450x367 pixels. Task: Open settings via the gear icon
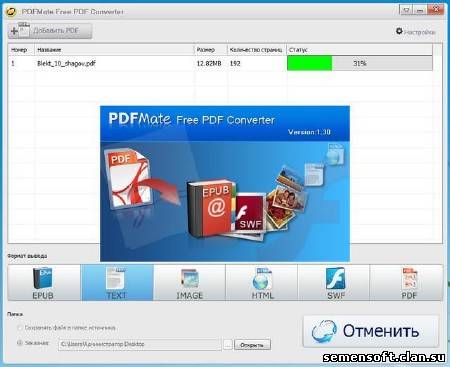399,31
